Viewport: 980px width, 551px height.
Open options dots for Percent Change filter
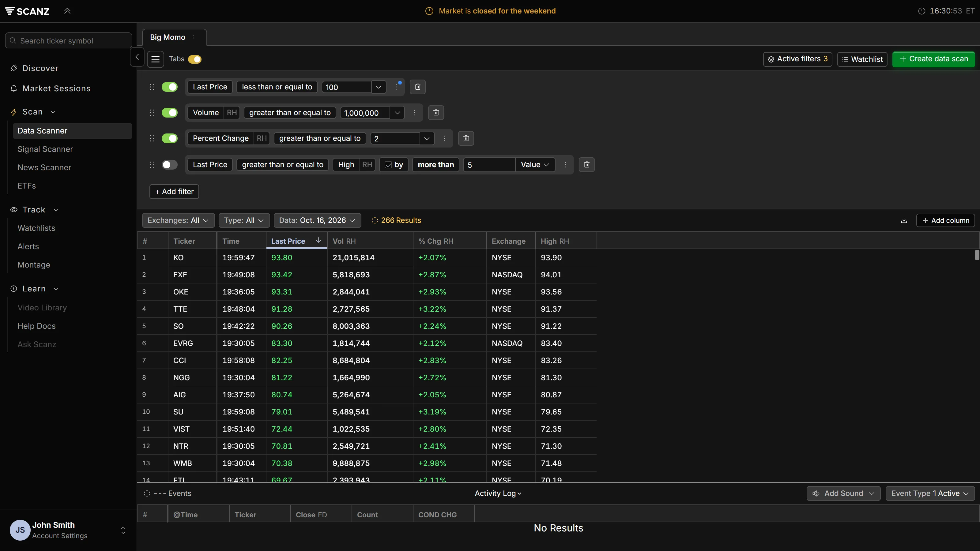click(444, 138)
